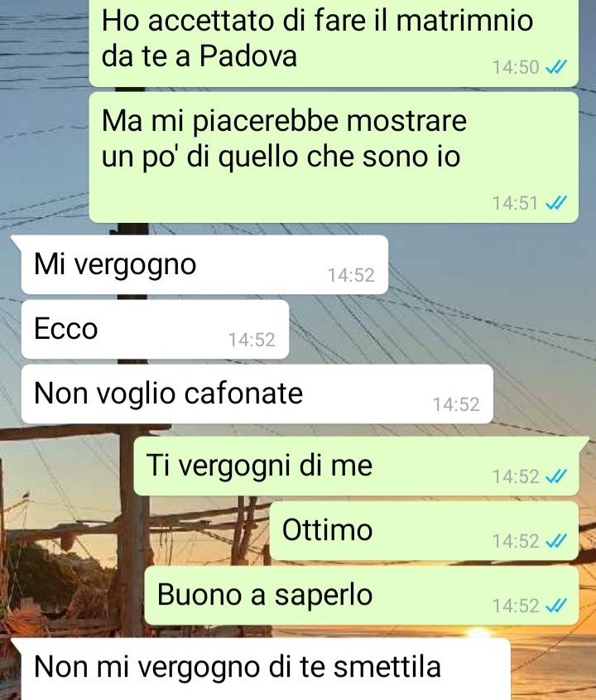
Task: Tap blue ticks on "Ti vergogni di me"
Action: pos(556,476)
